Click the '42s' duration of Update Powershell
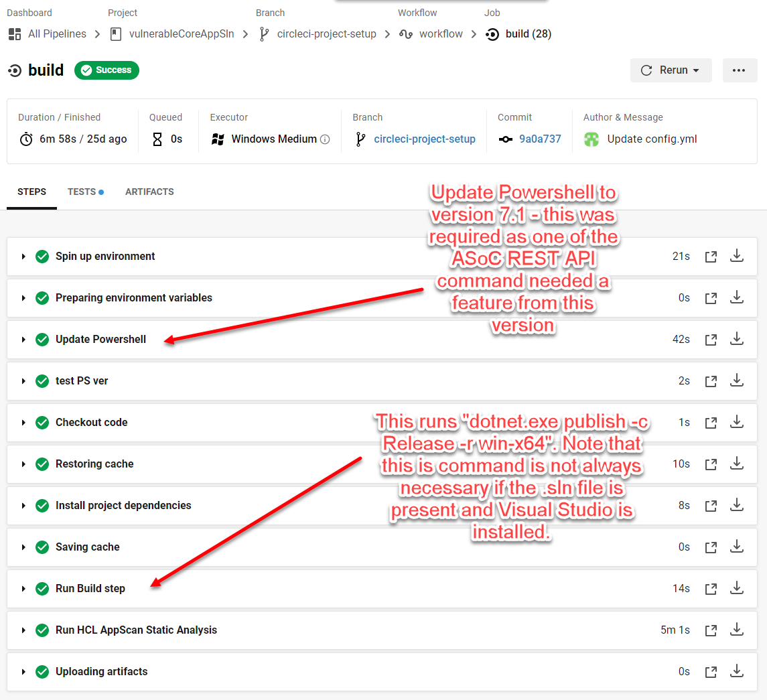 [x=681, y=339]
